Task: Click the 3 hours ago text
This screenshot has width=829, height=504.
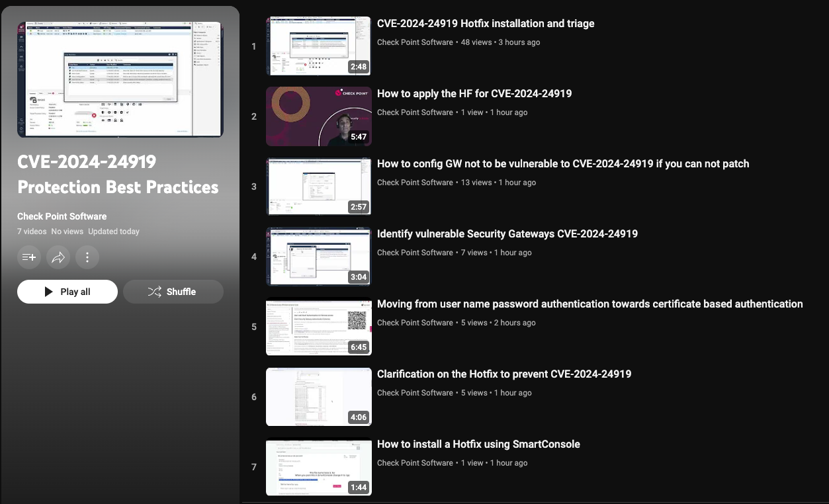Action: [x=519, y=42]
